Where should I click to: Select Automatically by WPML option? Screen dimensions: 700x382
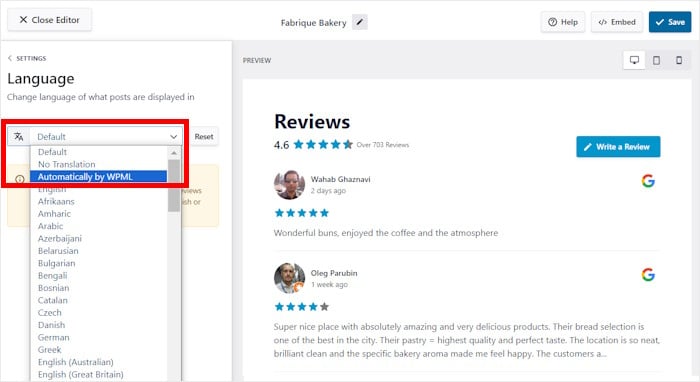pos(99,177)
